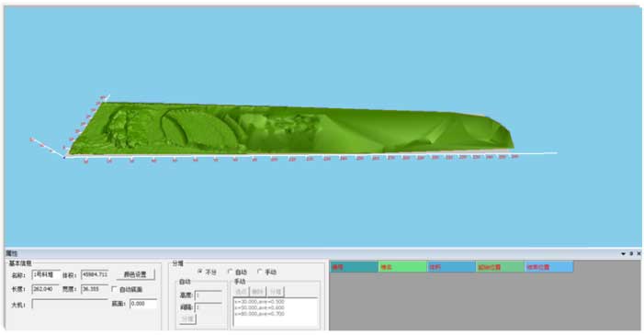This screenshot has height=335, width=644.
Task: Click the green 3D stockpile model
Action: [x=288, y=129]
